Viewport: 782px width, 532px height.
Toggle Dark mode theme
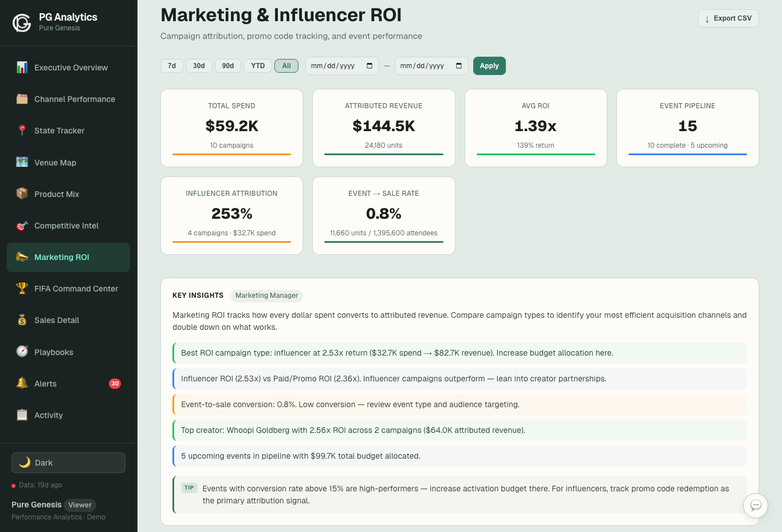point(68,462)
